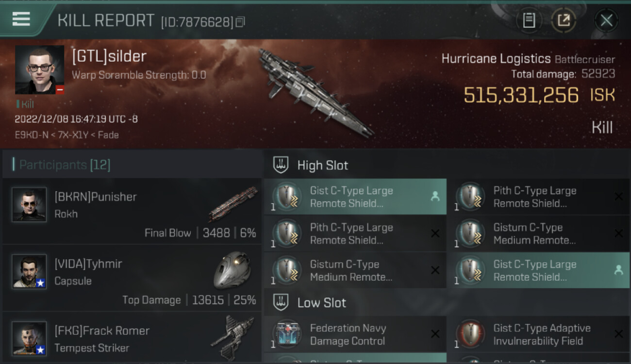631x364 pixels.
Task: Open the Frack Romer participant entry
Action: point(132,338)
